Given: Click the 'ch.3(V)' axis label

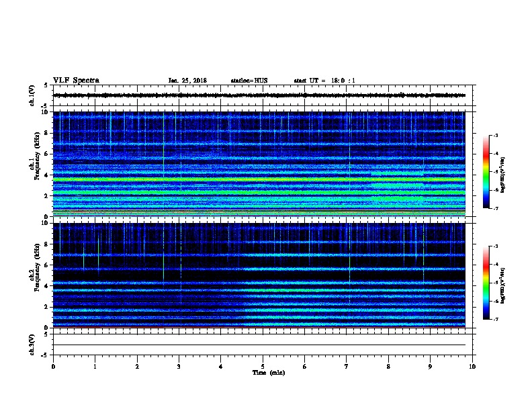Looking at the screenshot, I should point(32,345).
